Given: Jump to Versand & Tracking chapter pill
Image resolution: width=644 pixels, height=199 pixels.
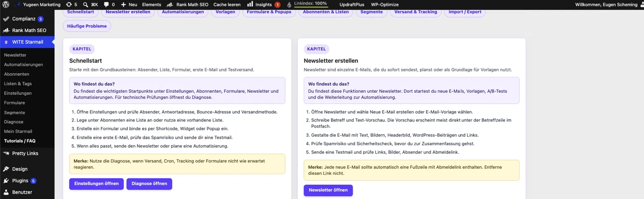Looking at the screenshot, I should (416, 12).
